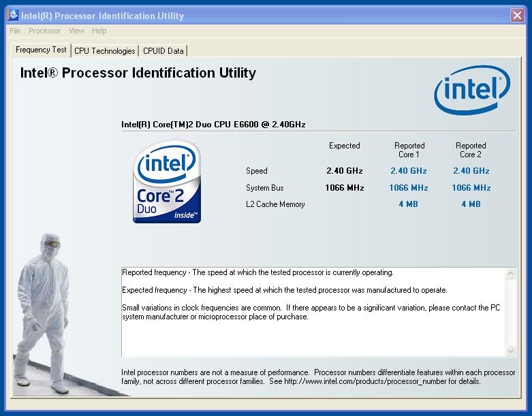The height and width of the screenshot is (416, 532).
Task: Click Core 2 reported speed 2.40 GHz
Action: (x=471, y=171)
